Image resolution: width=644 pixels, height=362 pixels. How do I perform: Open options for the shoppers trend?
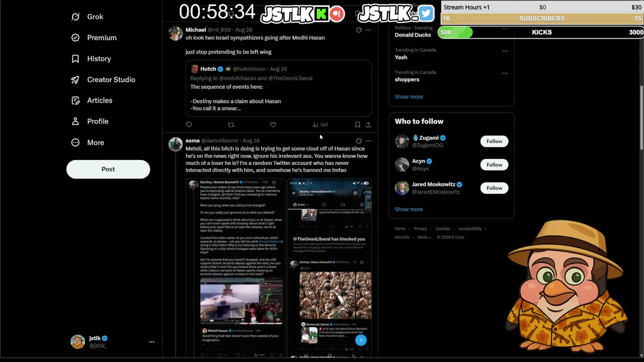pos(505,73)
